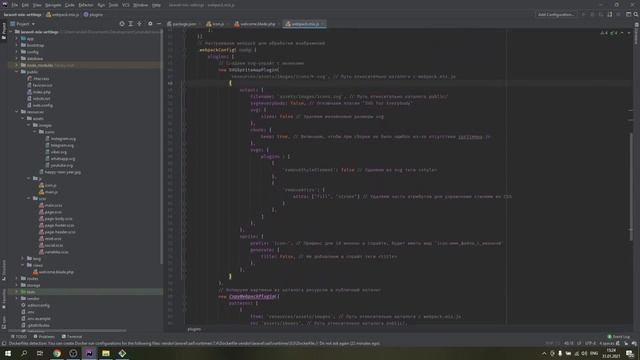
Task: Open the View menu
Action: tap(37, 5)
